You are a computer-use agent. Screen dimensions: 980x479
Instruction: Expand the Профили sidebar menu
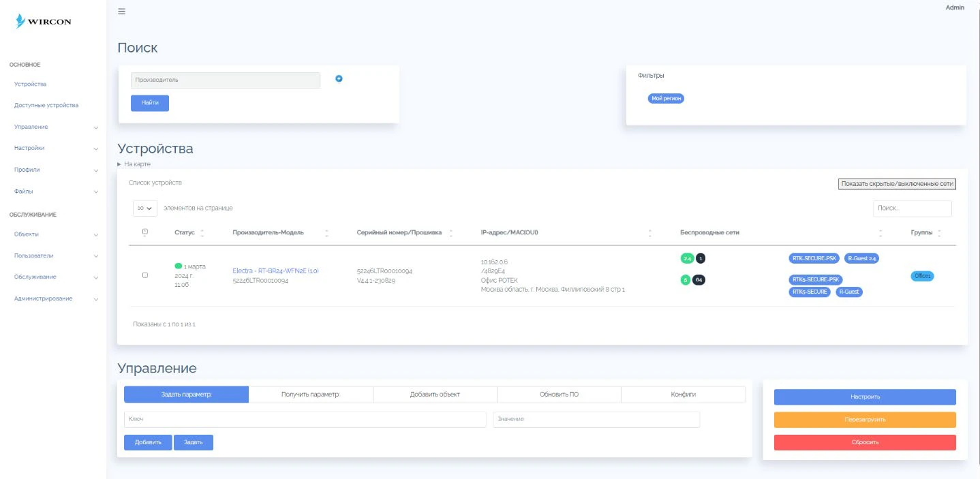(56, 170)
